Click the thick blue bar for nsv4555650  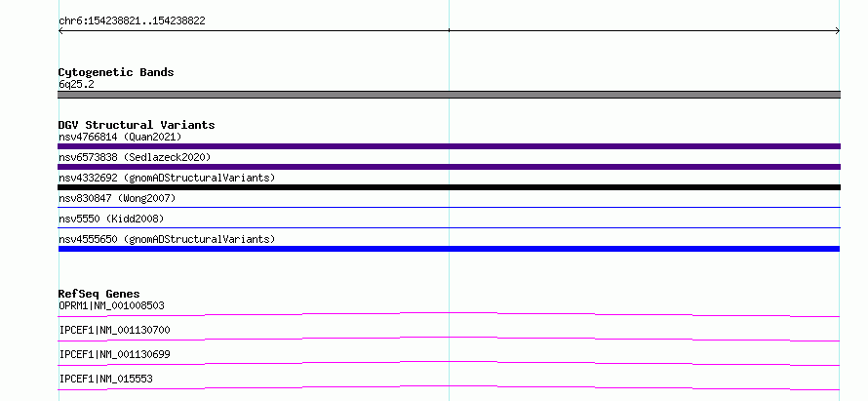(x=449, y=249)
